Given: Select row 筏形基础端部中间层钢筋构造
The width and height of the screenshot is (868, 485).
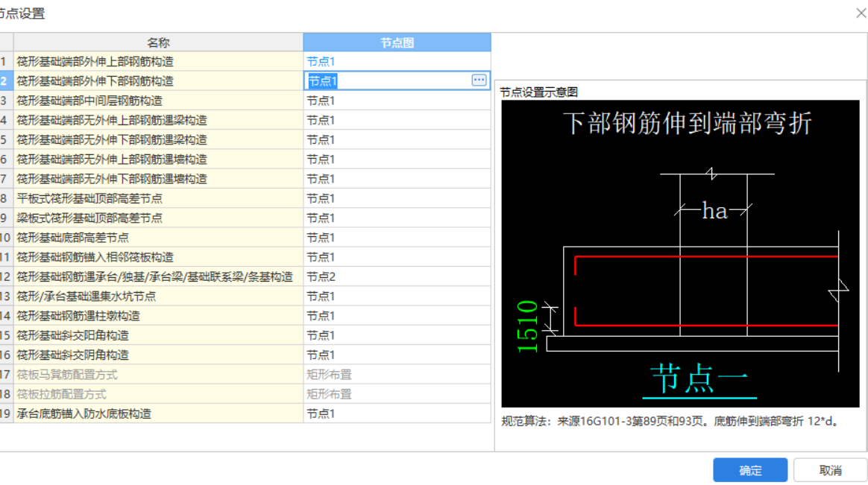Looking at the screenshot, I should click(x=158, y=101).
